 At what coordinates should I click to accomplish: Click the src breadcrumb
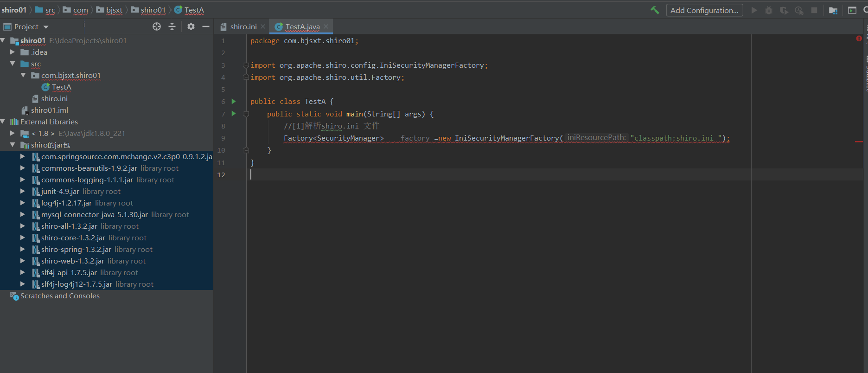[x=45, y=10]
